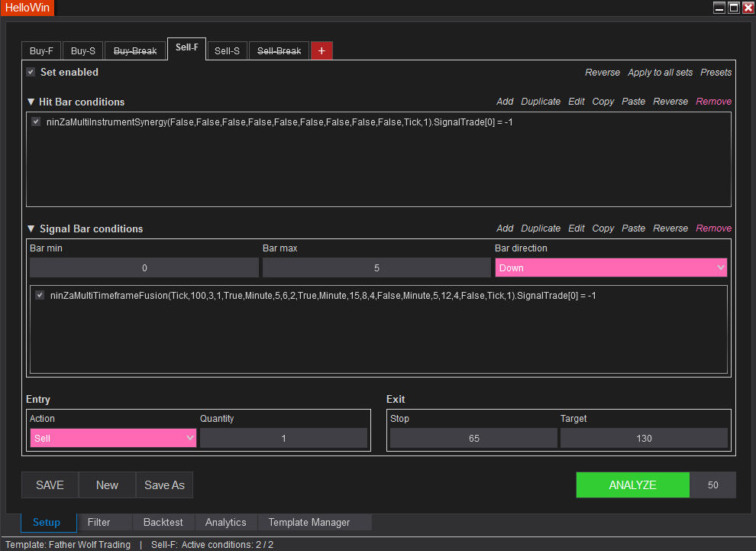Screen dimensions: 756x551
Task: Click the Stop value field
Action: click(x=473, y=439)
